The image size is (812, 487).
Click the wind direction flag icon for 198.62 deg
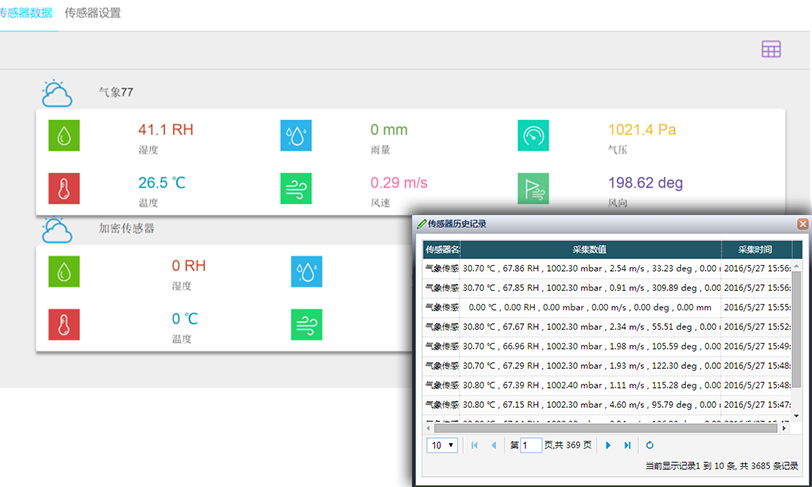coord(533,188)
